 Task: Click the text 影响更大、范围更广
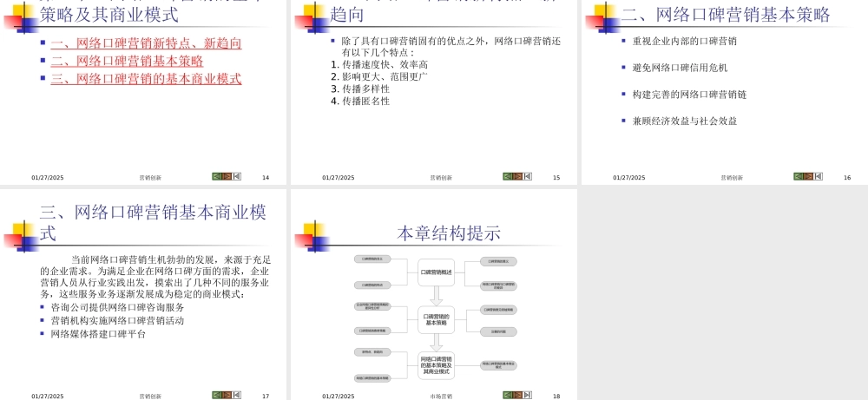[x=385, y=77]
